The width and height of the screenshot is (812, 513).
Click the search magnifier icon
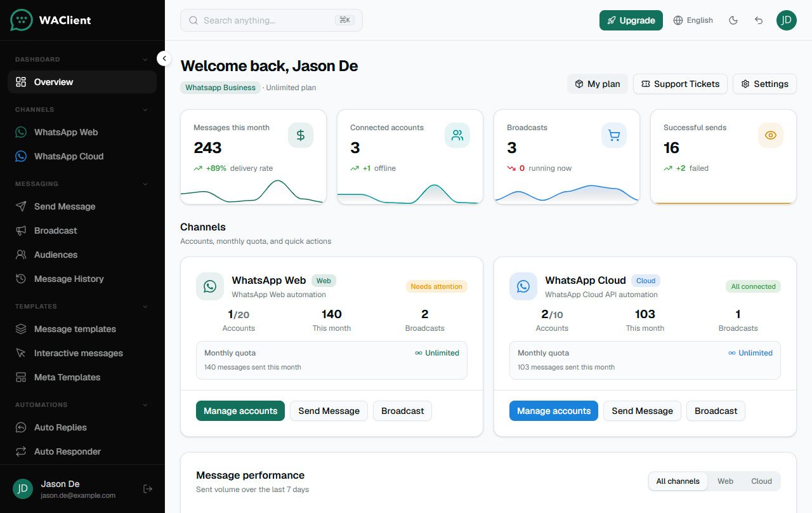(x=193, y=20)
